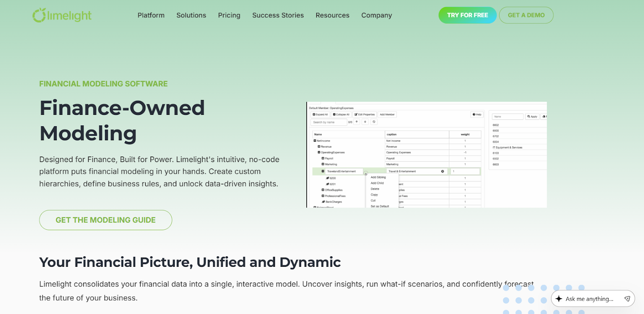The image size is (644, 314).
Task: Click the weight field of the TravelandEntertainment row
Action: point(465,171)
